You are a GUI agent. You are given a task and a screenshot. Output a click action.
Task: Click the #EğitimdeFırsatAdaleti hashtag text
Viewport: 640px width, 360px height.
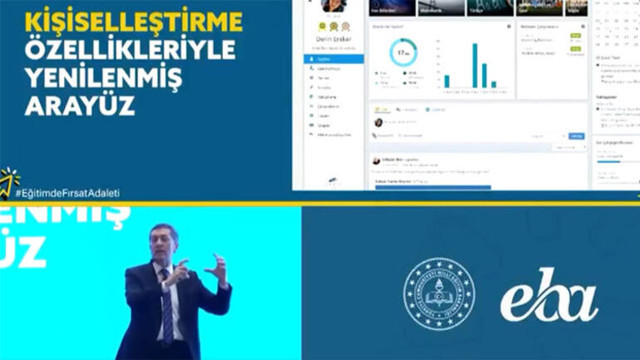pos(68,193)
